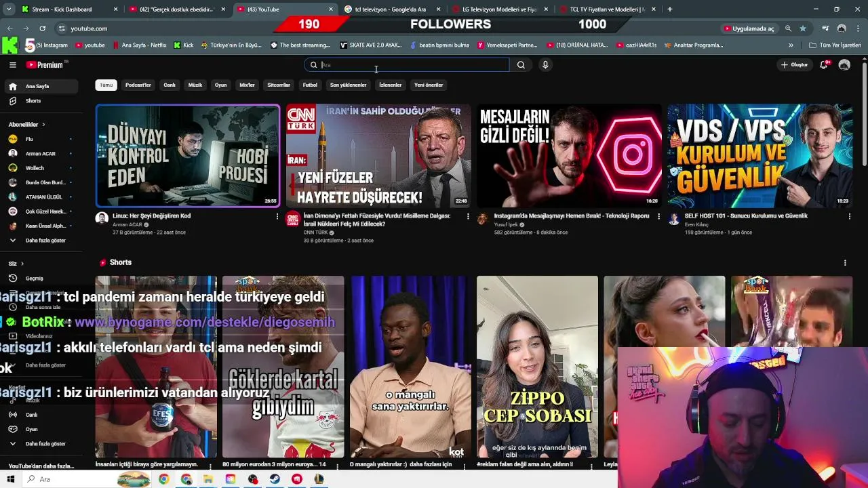868x488 pixels.
Task: Click the Oluştur create button
Action: point(794,65)
